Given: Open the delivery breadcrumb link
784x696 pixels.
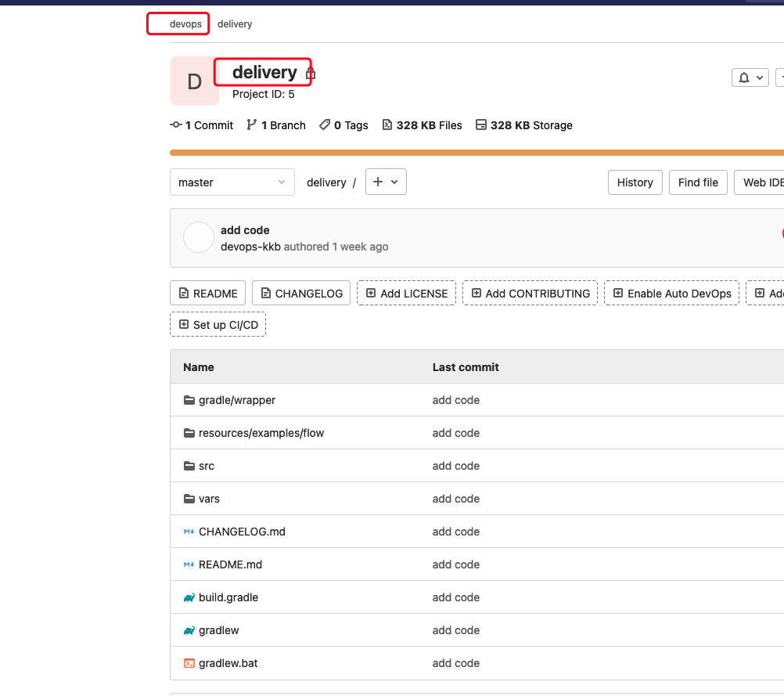Looking at the screenshot, I should (x=235, y=24).
